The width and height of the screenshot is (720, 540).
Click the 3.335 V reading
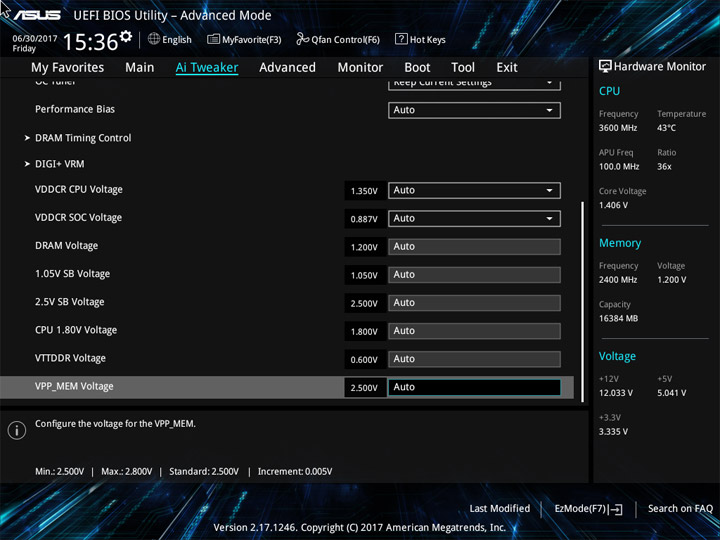tap(613, 432)
